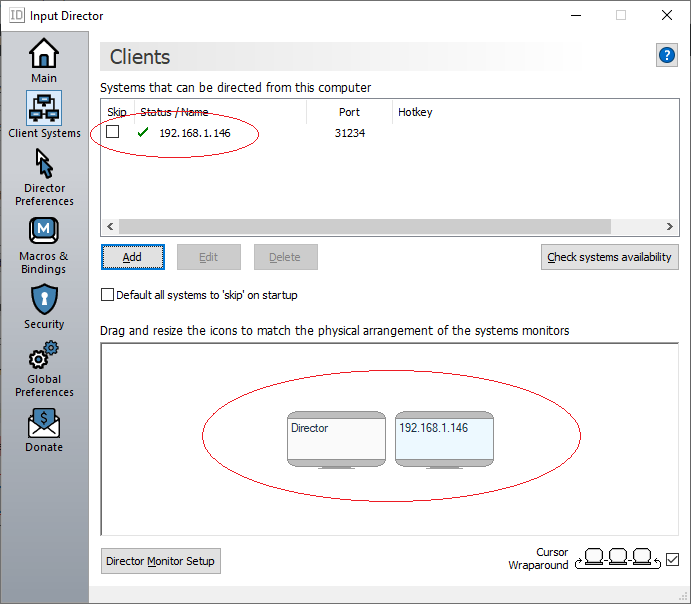Open the Security shield icon
The image size is (691, 604).
[x=44, y=299]
